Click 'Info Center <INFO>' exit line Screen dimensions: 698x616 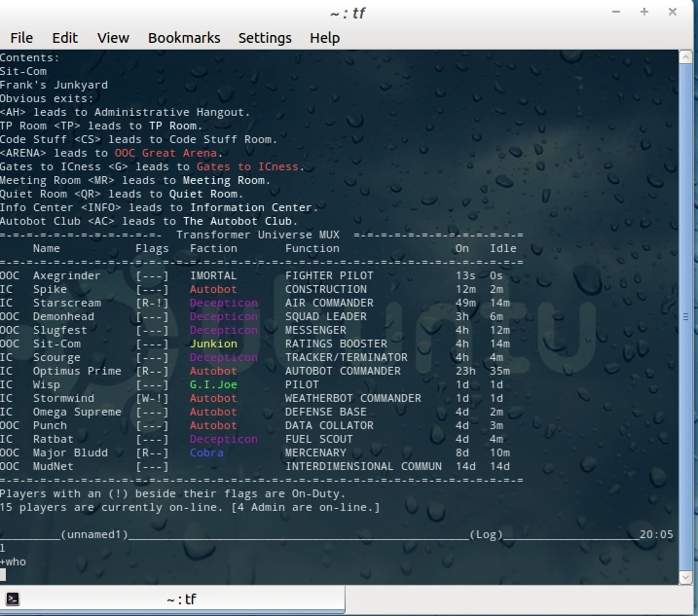click(x=159, y=207)
